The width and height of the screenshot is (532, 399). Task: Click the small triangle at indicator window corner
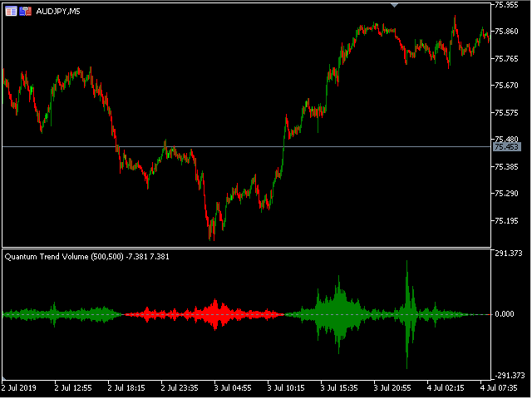(x=4, y=378)
